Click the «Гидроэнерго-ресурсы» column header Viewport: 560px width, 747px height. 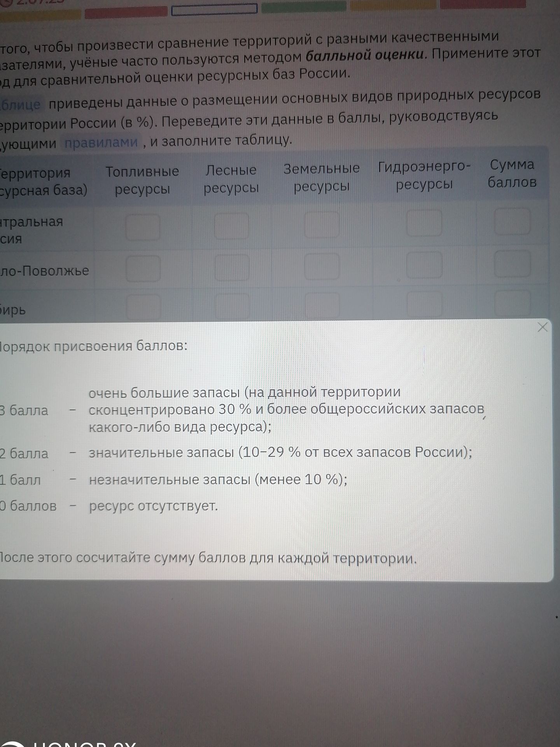click(424, 175)
